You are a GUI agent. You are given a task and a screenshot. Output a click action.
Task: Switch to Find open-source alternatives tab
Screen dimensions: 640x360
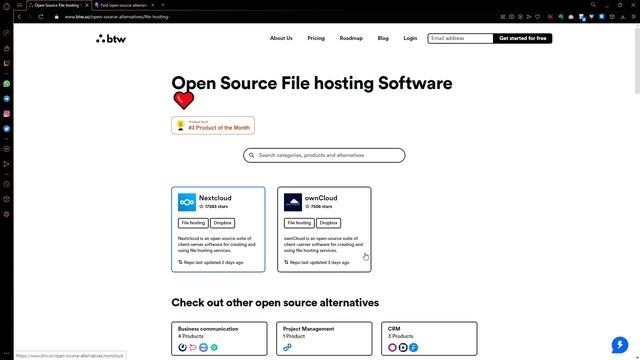pos(123,5)
